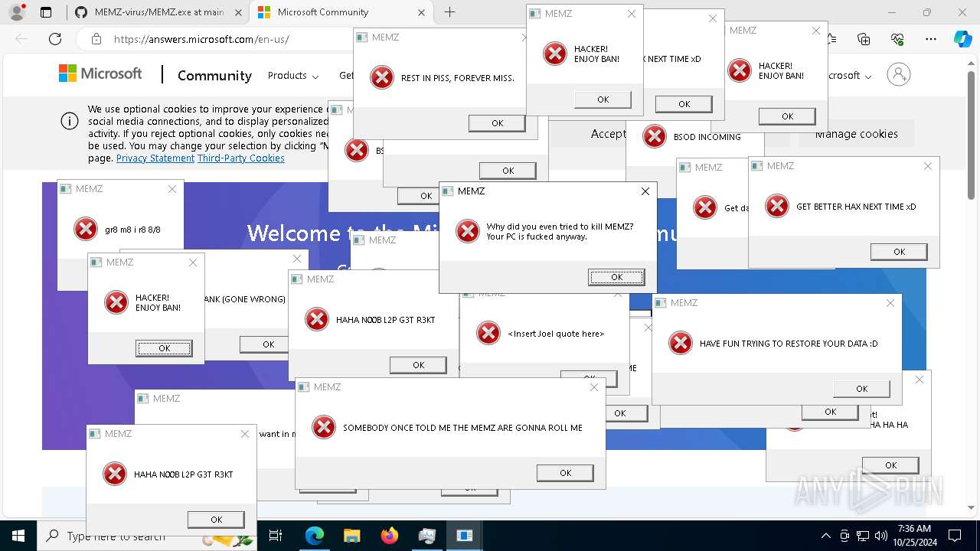
Task: Click OK under partial 'X NEXT TIME xD' dialog
Action: tap(684, 104)
